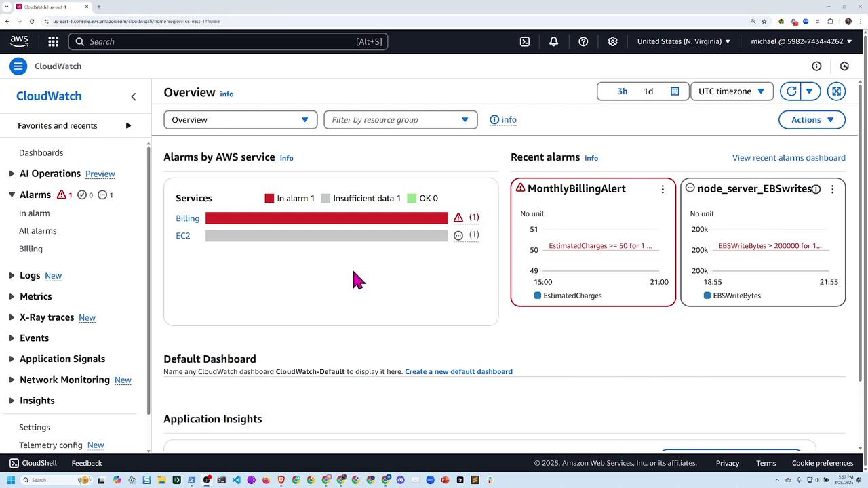Screen dimensions: 868x488
Task: Open Billing alarms in sidebar
Action: point(31,249)
